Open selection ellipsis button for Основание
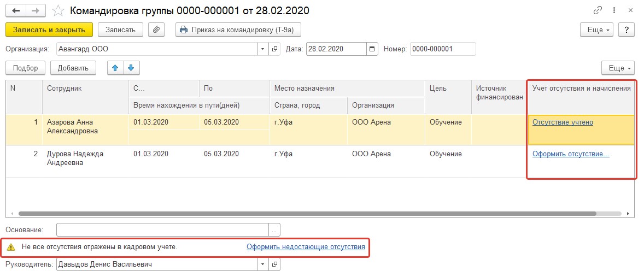This screenshot has height=271, width=644. click(x=274, y=230)
